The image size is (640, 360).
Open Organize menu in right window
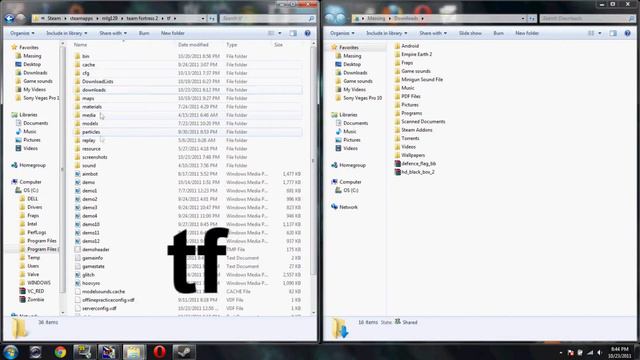point(342,33)
